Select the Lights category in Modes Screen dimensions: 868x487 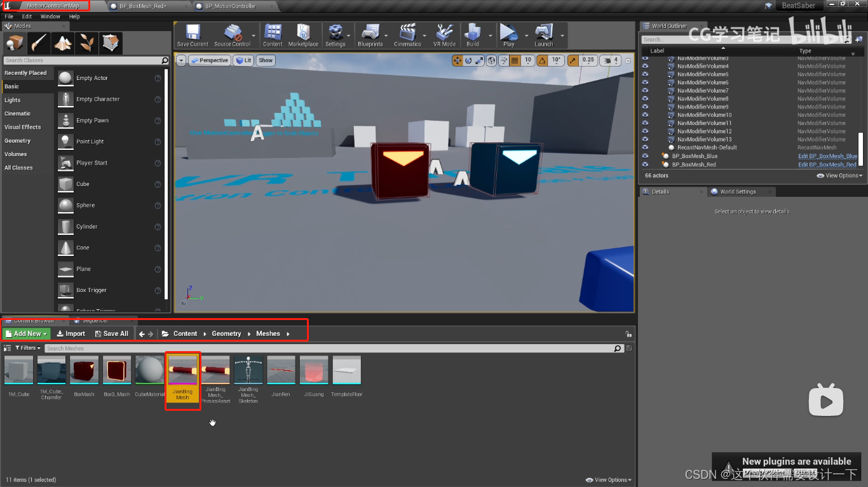pos(13,100)
